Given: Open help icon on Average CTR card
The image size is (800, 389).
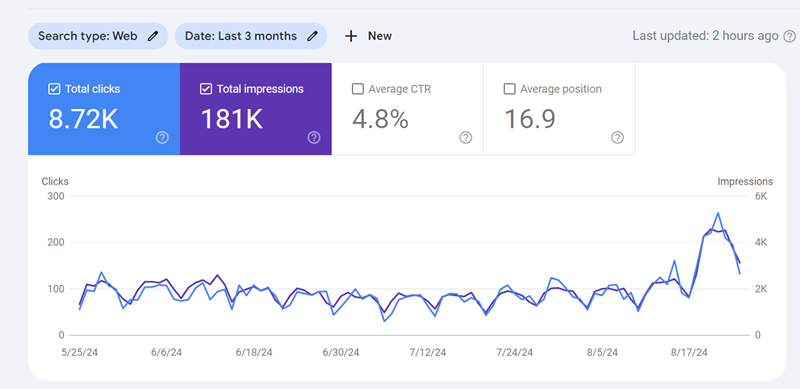Looking at the screenshot, I should point(465,137).
